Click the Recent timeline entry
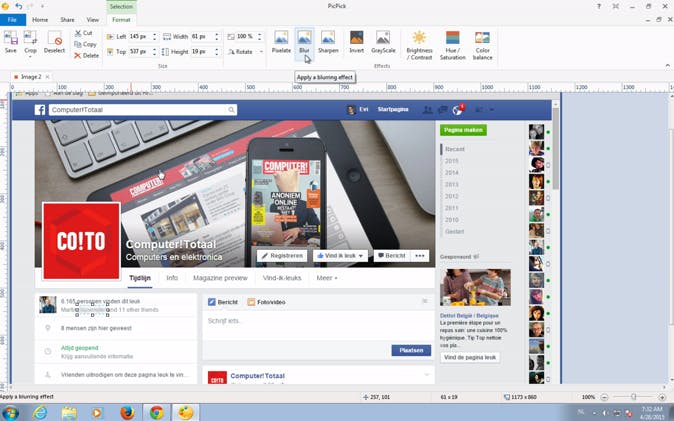Viewport: 674px width, 421px height. (x=455, y=149)
